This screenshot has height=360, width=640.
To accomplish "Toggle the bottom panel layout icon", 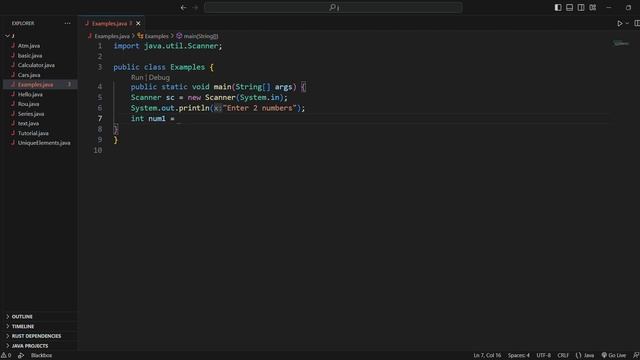I will point(569,7).
